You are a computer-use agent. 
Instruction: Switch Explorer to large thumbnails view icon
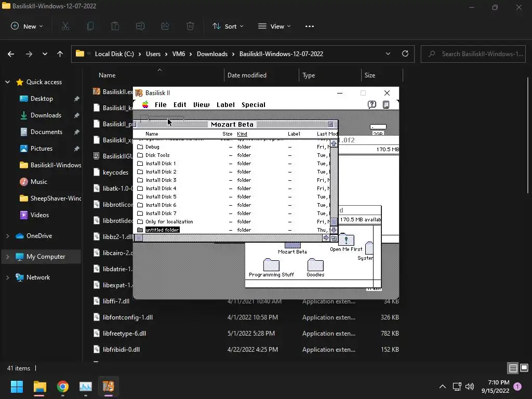(x=524, y=368)
